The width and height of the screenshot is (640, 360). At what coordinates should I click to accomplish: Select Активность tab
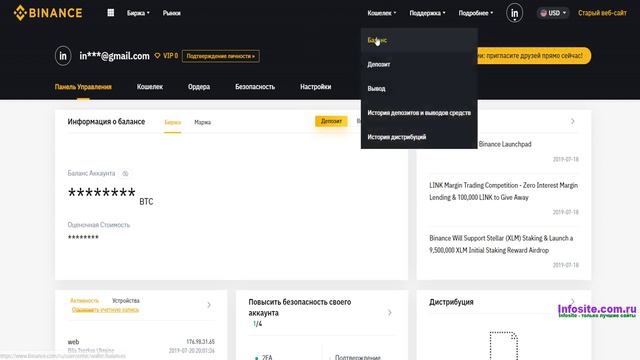point(84,300)
